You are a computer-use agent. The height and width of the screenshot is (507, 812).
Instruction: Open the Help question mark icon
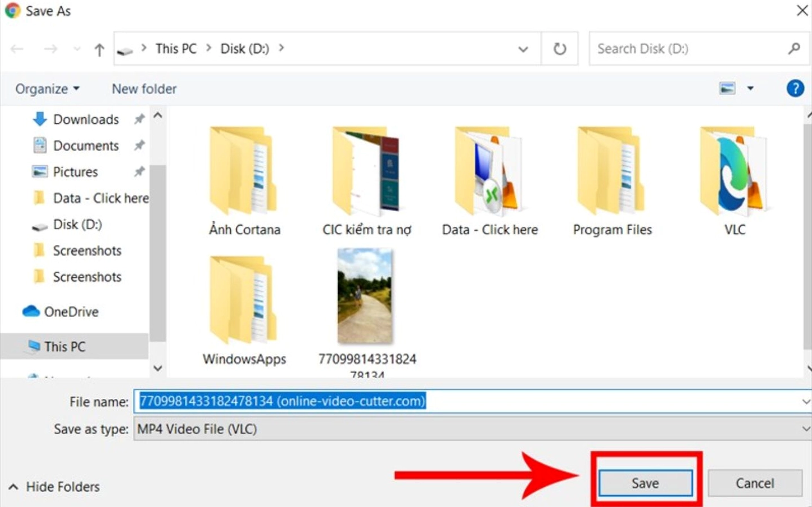(x=794, y=88)
